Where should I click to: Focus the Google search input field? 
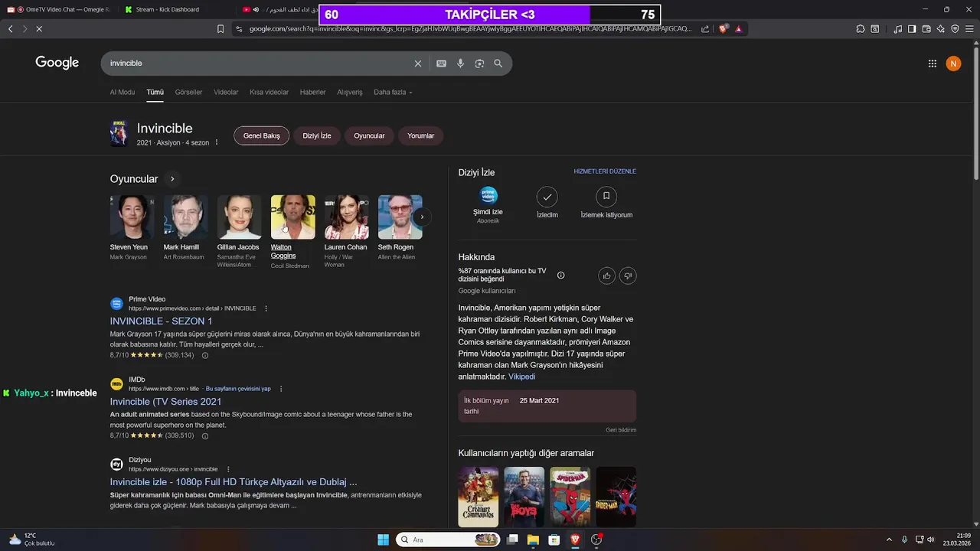[x=256, y=64]
